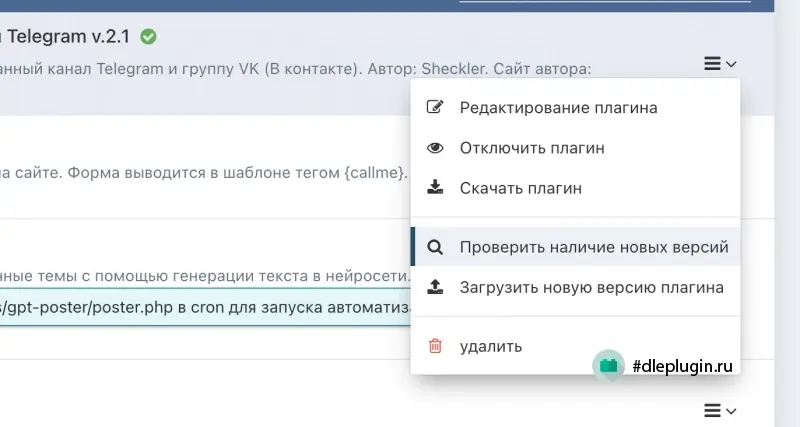Click the green checkmark next to Telegram v.2.1
The width and height of the screenshot is (800, 427).
tap(148, 37)
